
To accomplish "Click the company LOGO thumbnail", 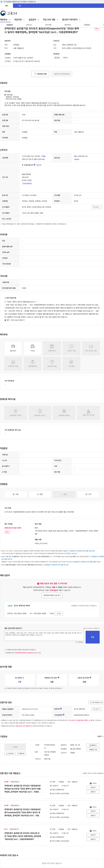I will coord(15,747).
